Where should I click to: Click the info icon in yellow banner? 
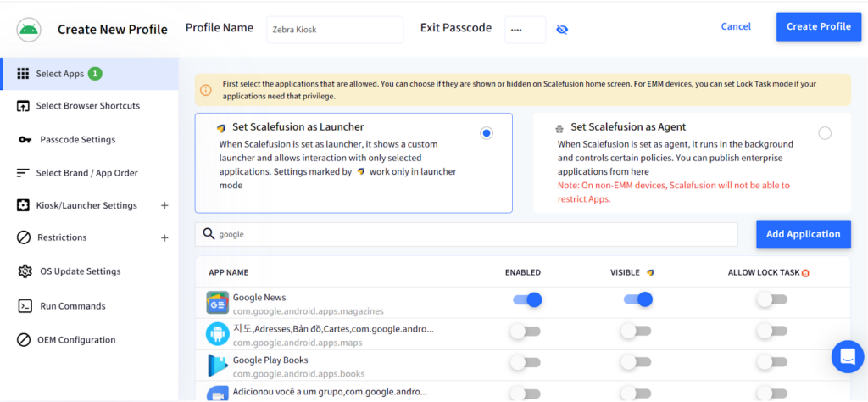(x=206, y=90)
